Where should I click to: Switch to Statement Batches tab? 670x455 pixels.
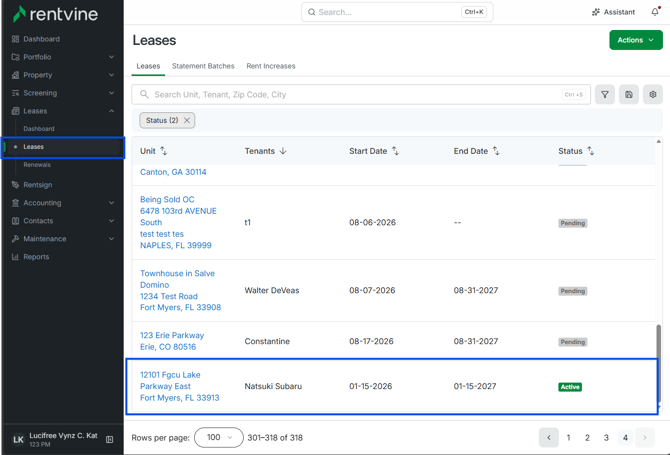pyautogui.click(x=203, y=66)
